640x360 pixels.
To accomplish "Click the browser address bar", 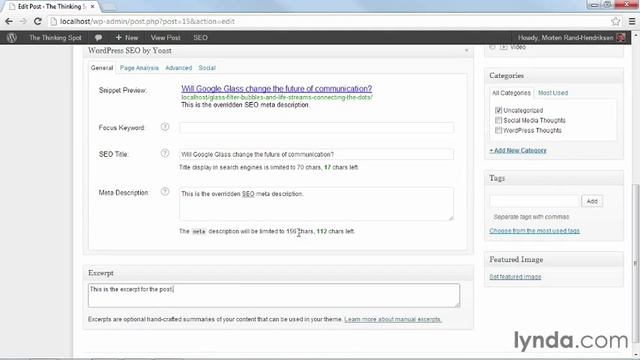I will (x=330, y=21).
